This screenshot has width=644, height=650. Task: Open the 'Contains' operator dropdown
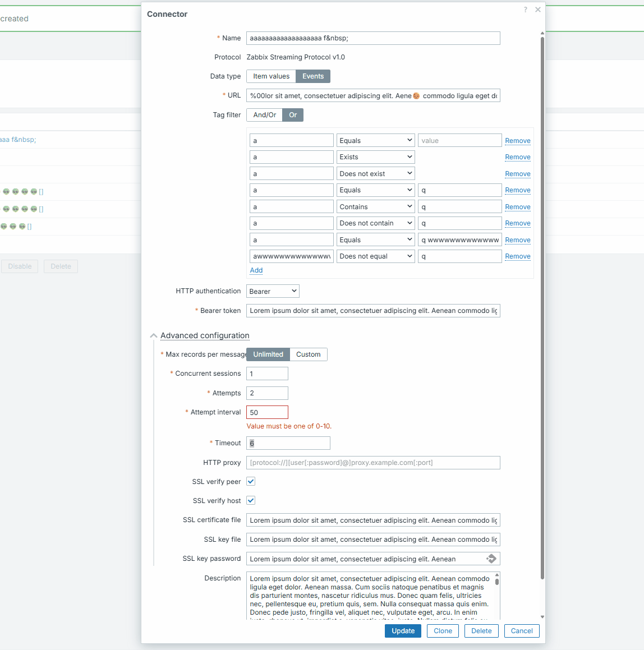(375, 207)
